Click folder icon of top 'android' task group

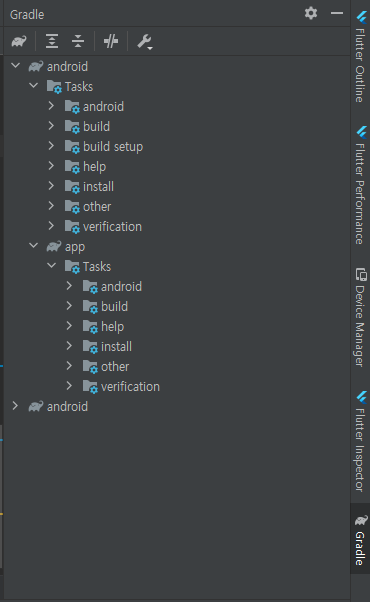[x=72, y=107]
